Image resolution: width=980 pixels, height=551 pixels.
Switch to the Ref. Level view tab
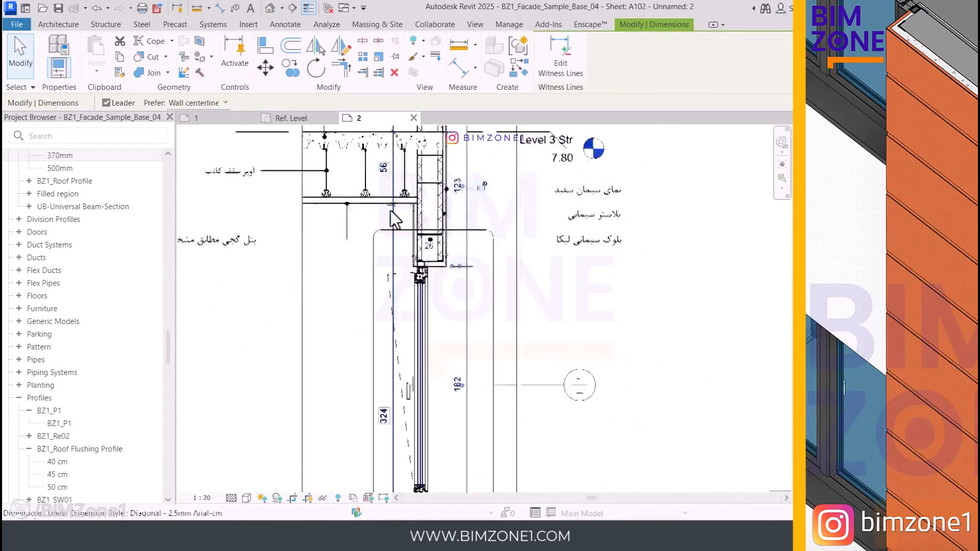(291, 118)
